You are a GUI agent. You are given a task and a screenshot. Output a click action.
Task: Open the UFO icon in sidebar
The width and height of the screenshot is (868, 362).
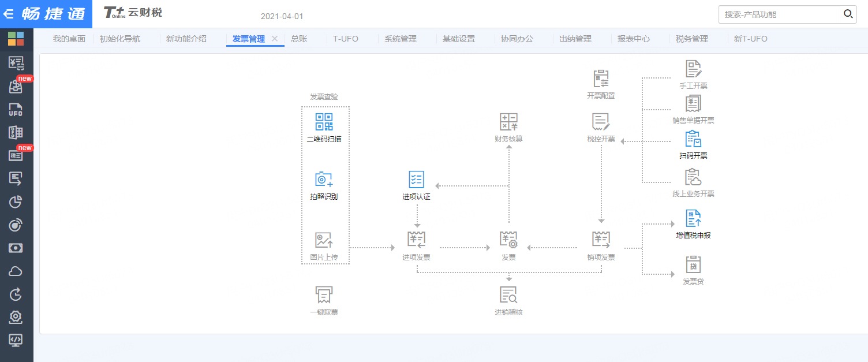coord(16,110)
